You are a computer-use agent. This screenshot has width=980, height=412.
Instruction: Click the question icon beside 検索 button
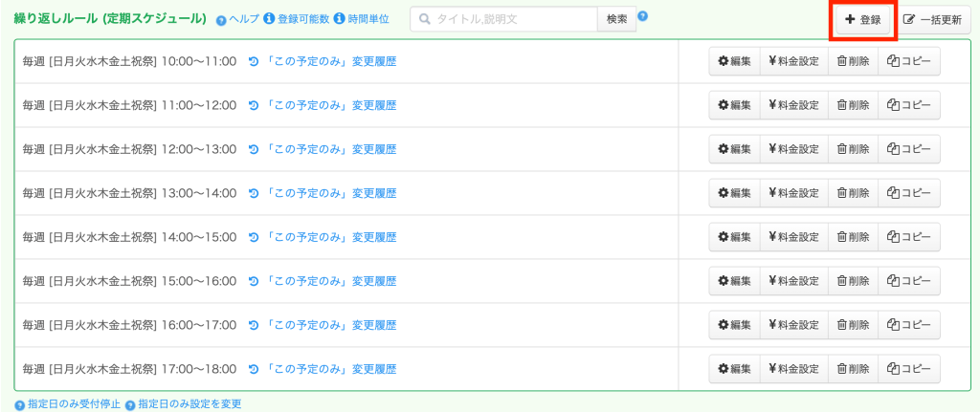(x=643, y=15)
